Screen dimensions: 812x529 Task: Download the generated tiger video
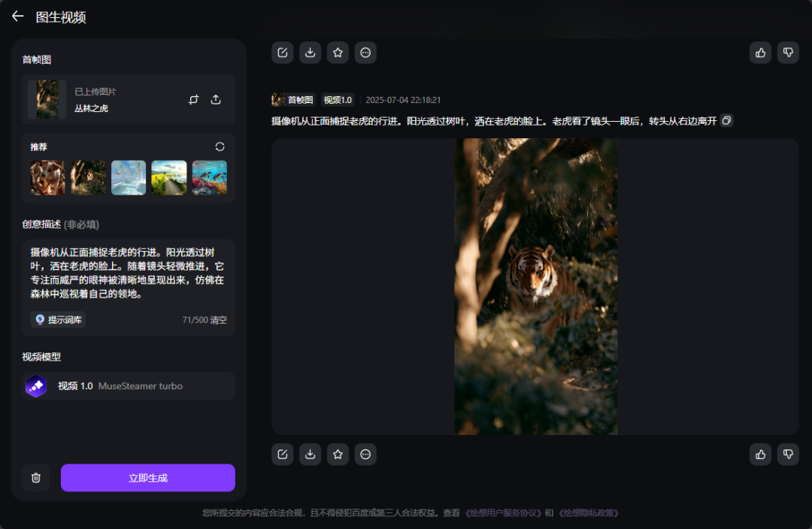pos(310,52)
